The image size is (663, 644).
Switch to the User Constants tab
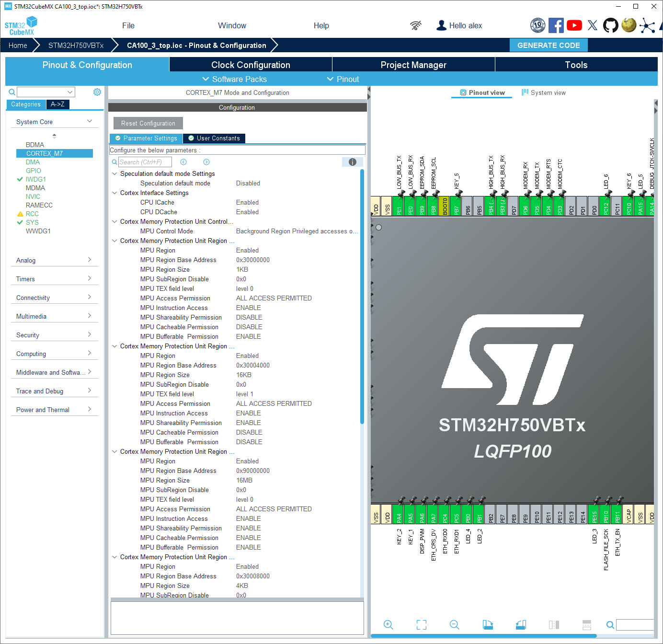pos(214,138)
